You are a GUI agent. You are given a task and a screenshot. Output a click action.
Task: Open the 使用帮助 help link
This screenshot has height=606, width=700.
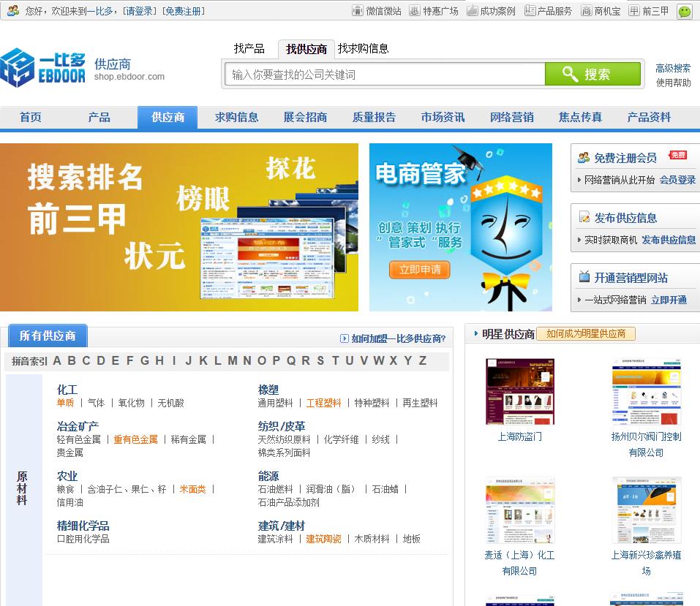pyautogui.click(x=673, y=83)
